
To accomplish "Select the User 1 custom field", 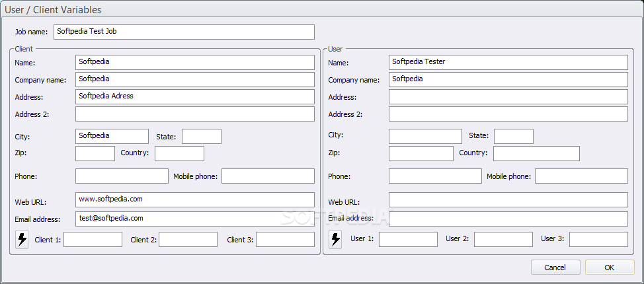I will click(408, 239).
